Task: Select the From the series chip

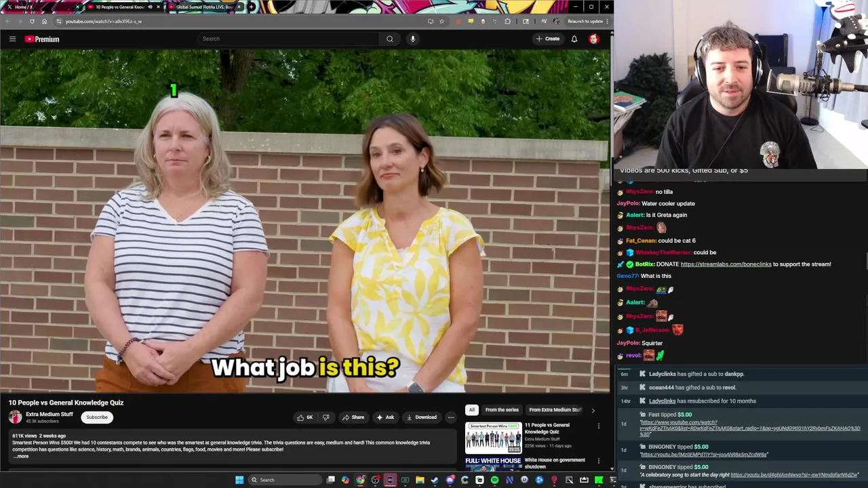Action: pos(502,409)
